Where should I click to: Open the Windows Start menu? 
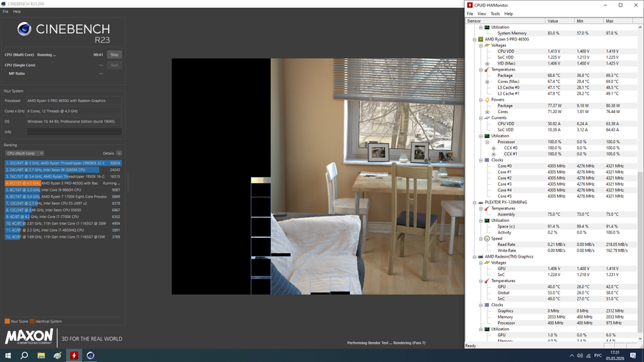(8, 355)
